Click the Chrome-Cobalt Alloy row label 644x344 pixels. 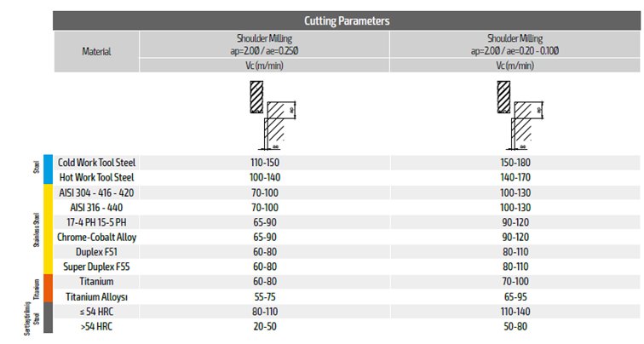(x=96, y=237)
